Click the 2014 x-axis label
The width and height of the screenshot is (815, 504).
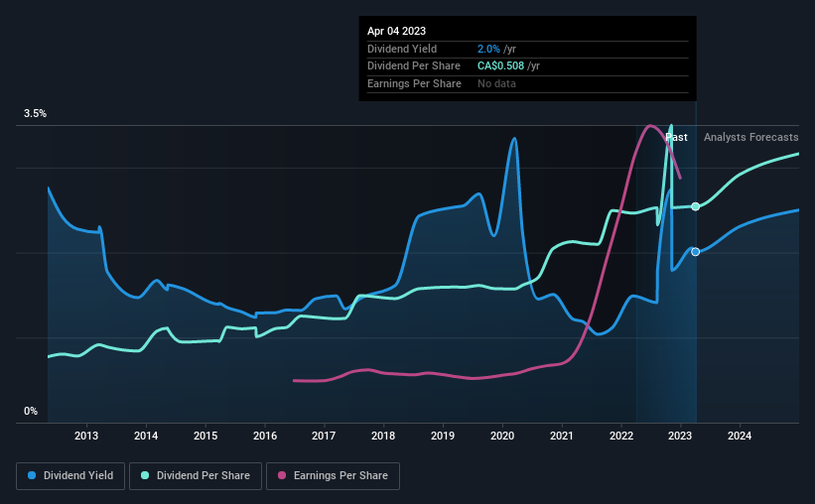tap(146, 436)
